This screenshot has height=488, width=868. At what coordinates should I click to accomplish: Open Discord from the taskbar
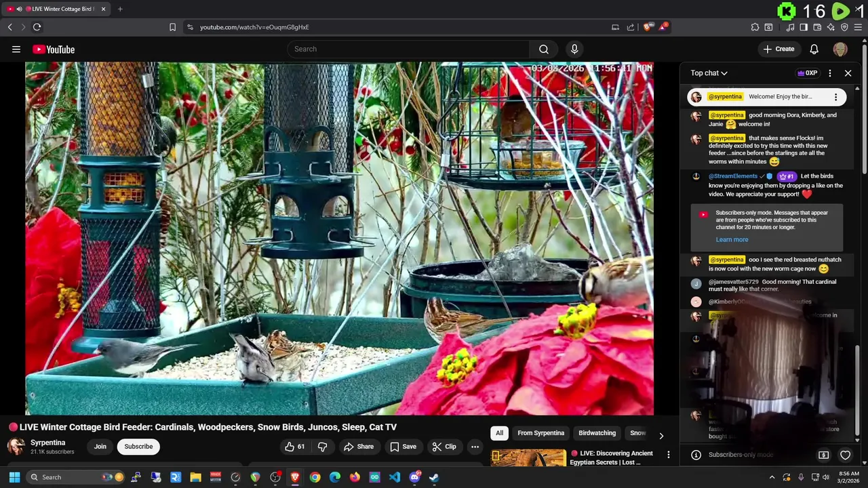tap(414, 477)
